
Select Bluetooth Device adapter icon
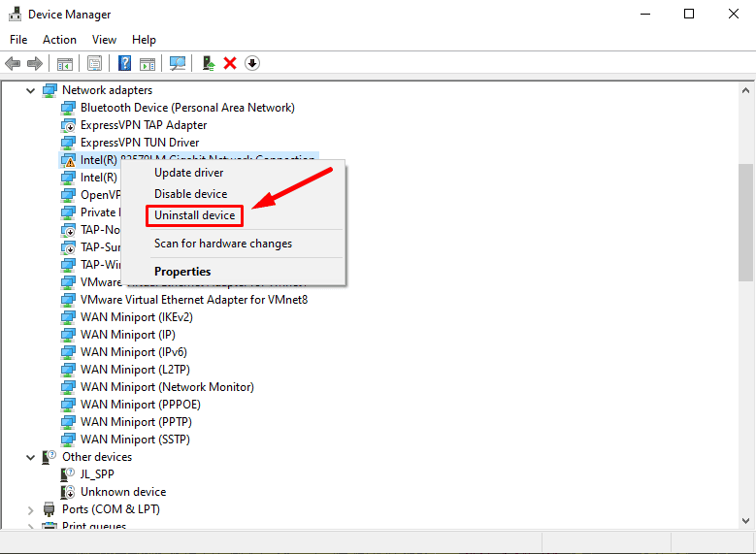pyautogui.click(x=68, y=108)
